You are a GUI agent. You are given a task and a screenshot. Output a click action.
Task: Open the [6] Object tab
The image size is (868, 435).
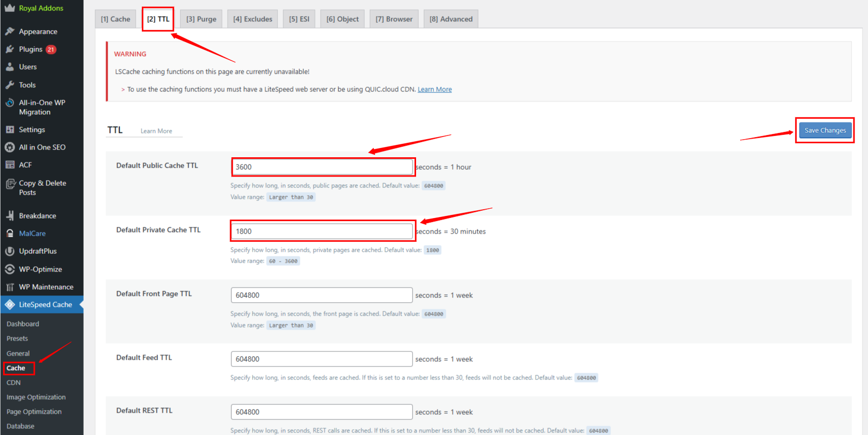(x=343, y=19)
